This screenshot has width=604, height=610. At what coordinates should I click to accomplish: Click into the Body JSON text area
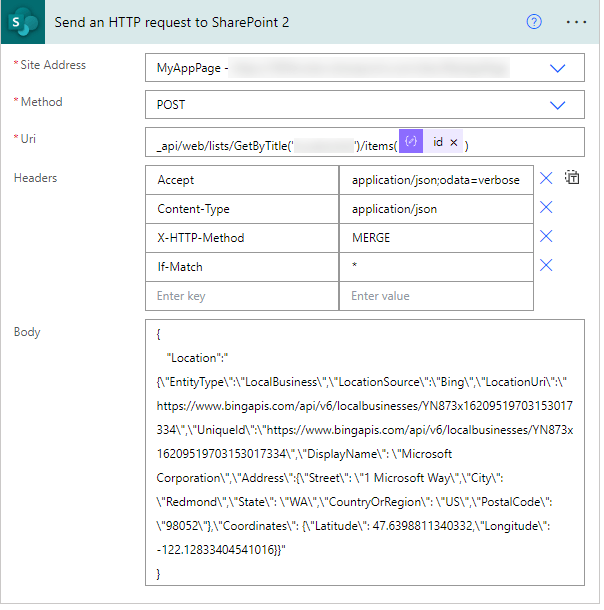coord(364,452)
